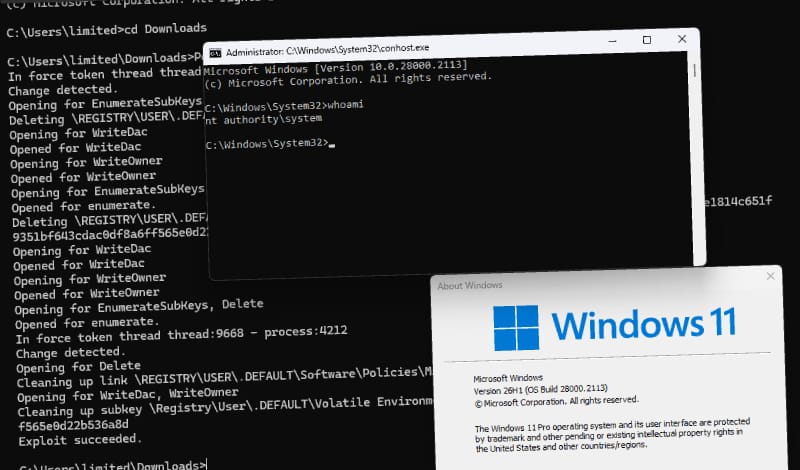Minimize the Administrator conhost.exe window
800x470 pixels.
[x=612, y=41]
